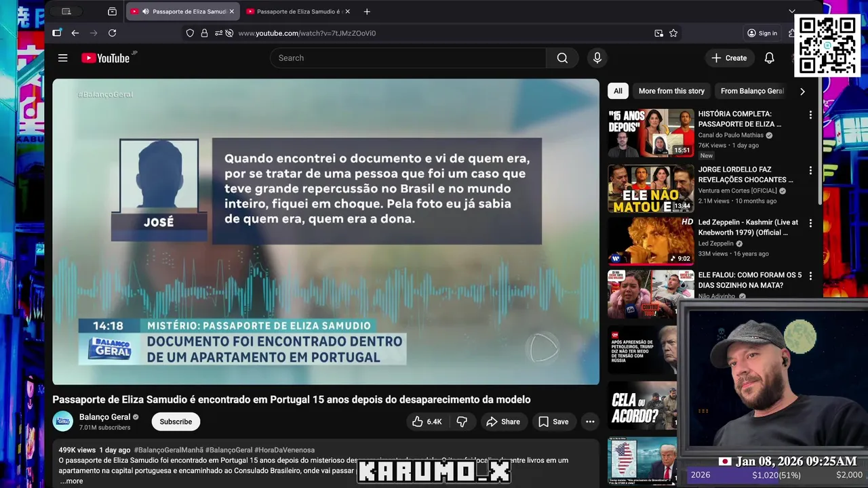This screenshot has height=488, width=868.
Task: Open the YouTube guide hamburger menu
Action: (x=62, y=58)
